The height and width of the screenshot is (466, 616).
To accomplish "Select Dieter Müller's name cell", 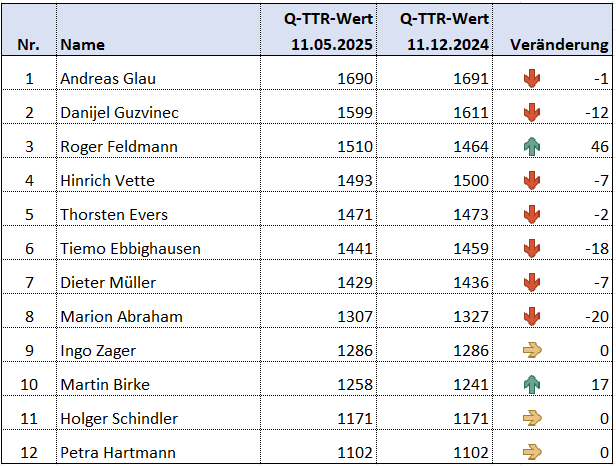I will click(x=158, y=282).
